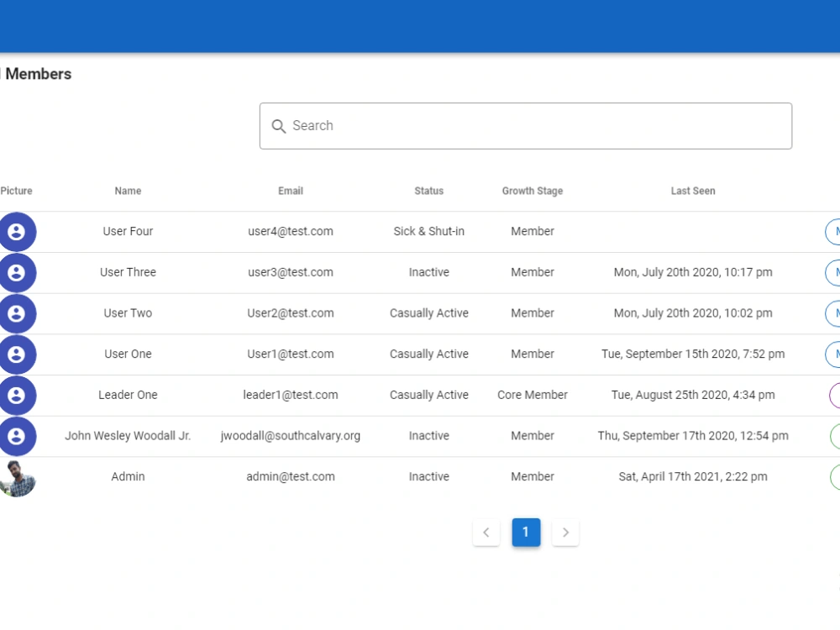Viewport: 840px width, 630px height.
Task: Click the previous page arrow
Action: (x=486, y=532)
